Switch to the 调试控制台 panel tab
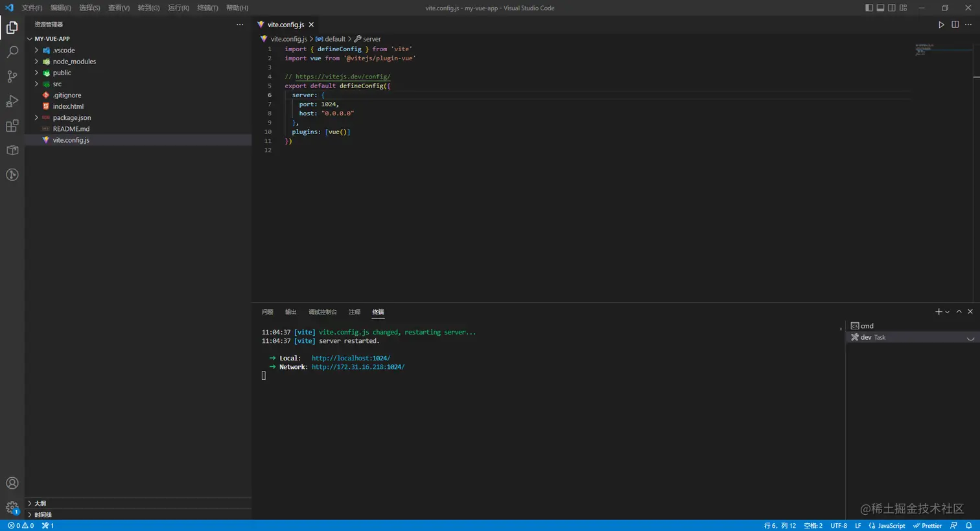980x531 pixels. click(323, 312)
